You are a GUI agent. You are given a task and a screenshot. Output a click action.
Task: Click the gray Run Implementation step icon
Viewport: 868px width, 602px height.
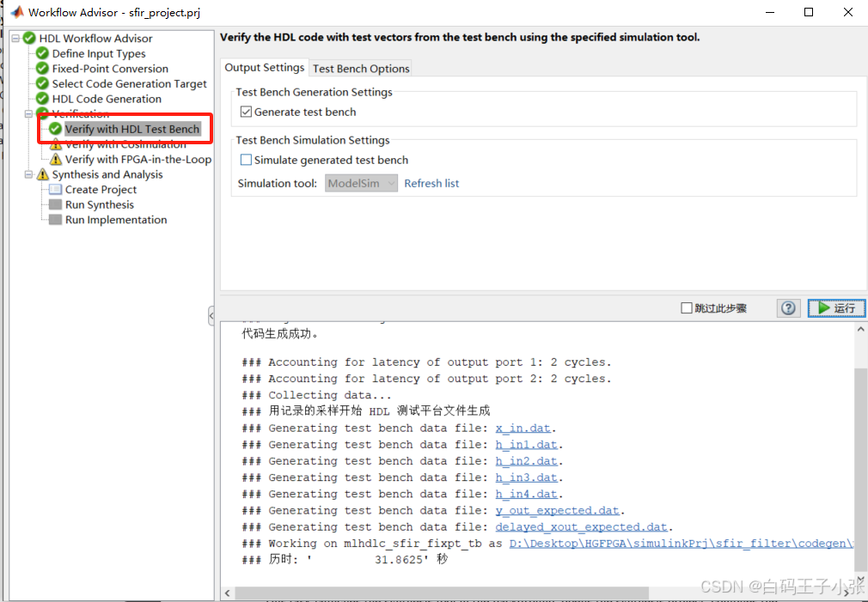point(55,220)
